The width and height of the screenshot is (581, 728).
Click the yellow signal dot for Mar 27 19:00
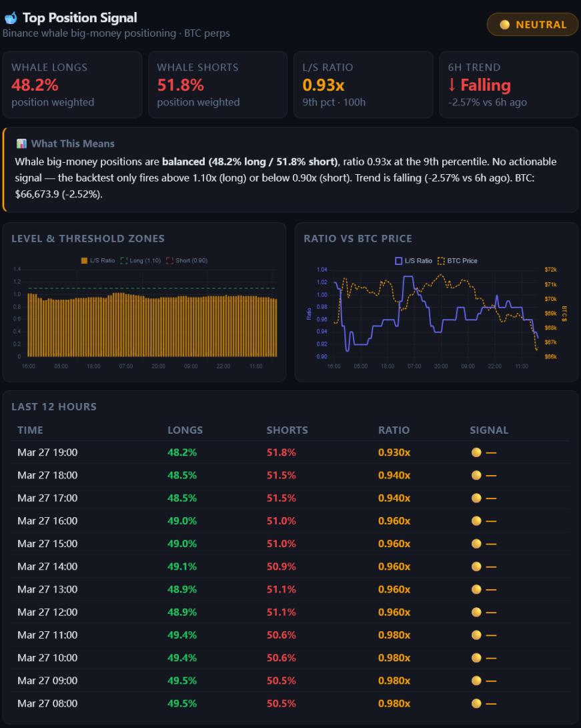(x=476, y=452)
